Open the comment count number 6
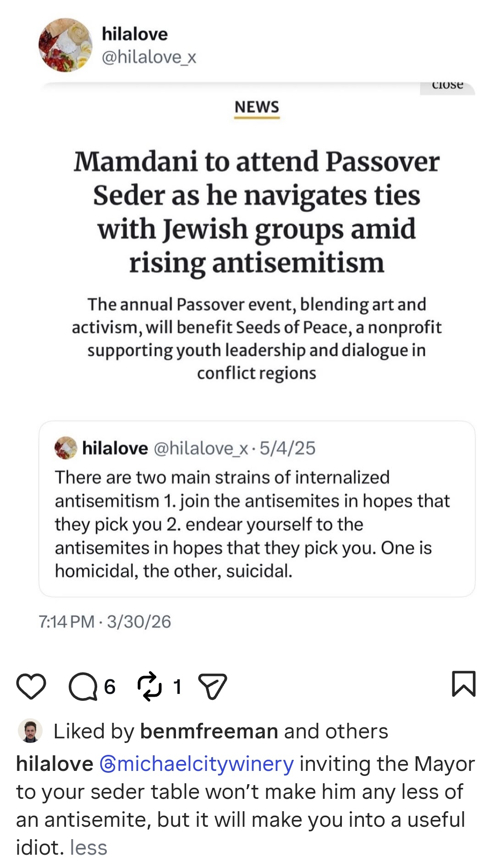 110,687
